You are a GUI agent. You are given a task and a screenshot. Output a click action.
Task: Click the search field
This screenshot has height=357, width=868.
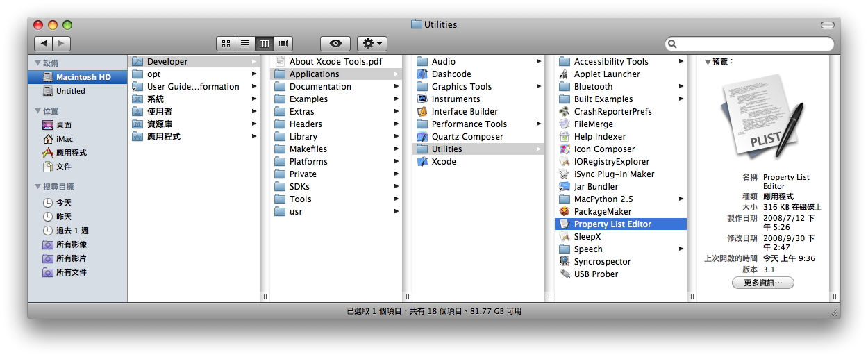coord(749,44)
